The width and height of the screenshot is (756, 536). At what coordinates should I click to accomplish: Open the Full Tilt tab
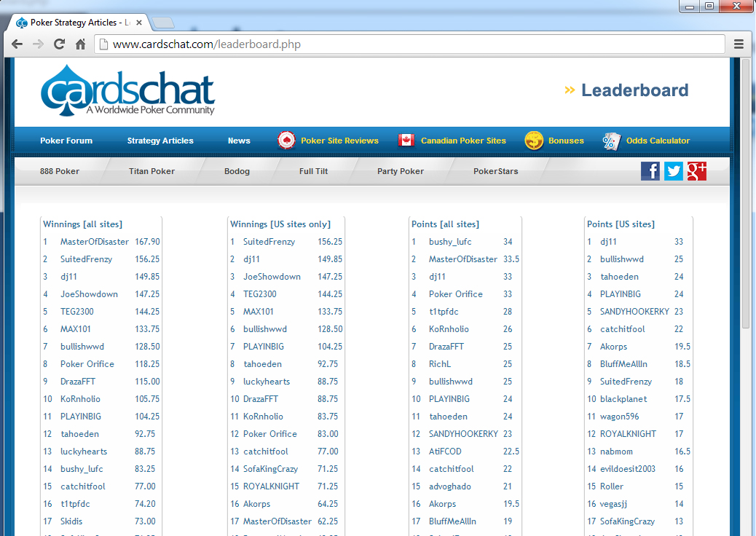point(313,171)
